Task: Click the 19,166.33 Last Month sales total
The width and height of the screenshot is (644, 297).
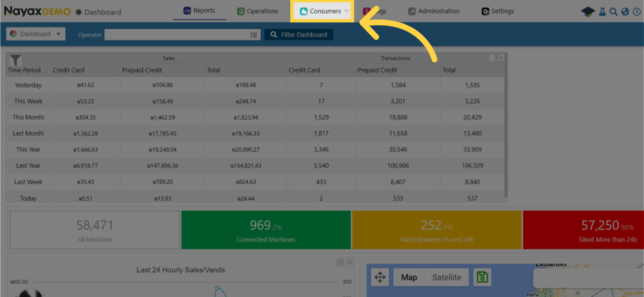Action: (246, 133)
